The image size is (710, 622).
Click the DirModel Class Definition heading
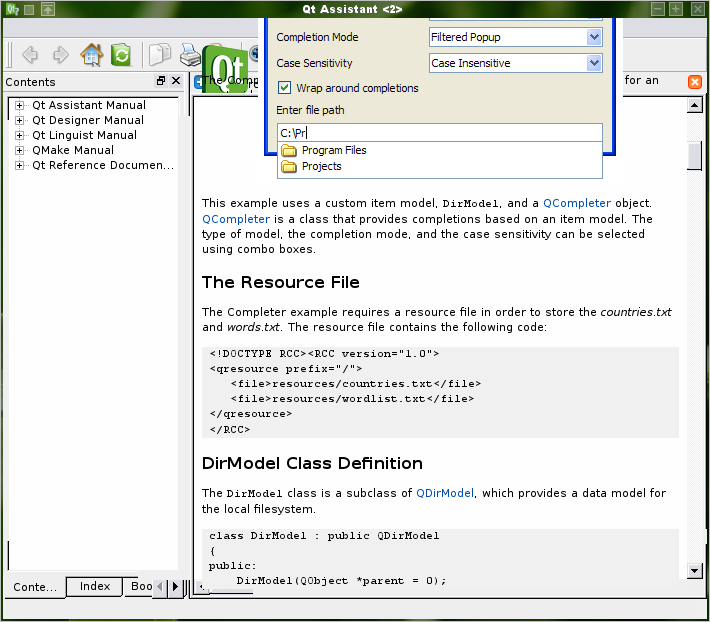coord(312,464)
